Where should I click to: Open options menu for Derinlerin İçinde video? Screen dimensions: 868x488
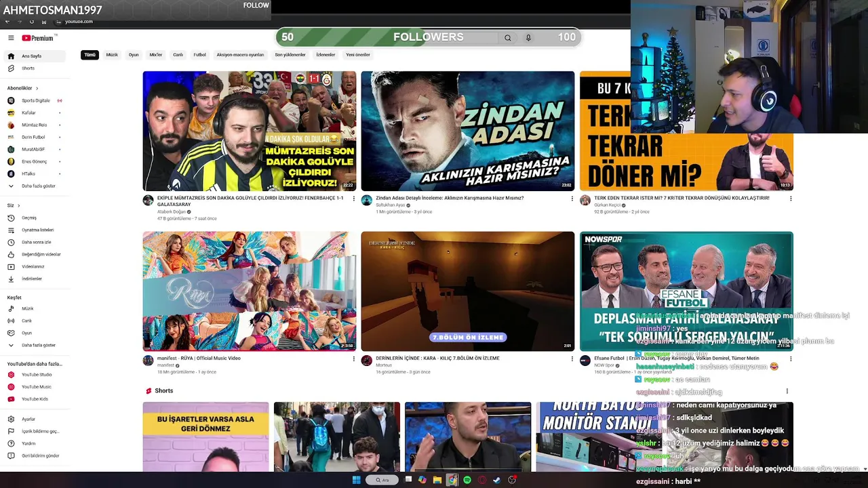click(572, 359)
